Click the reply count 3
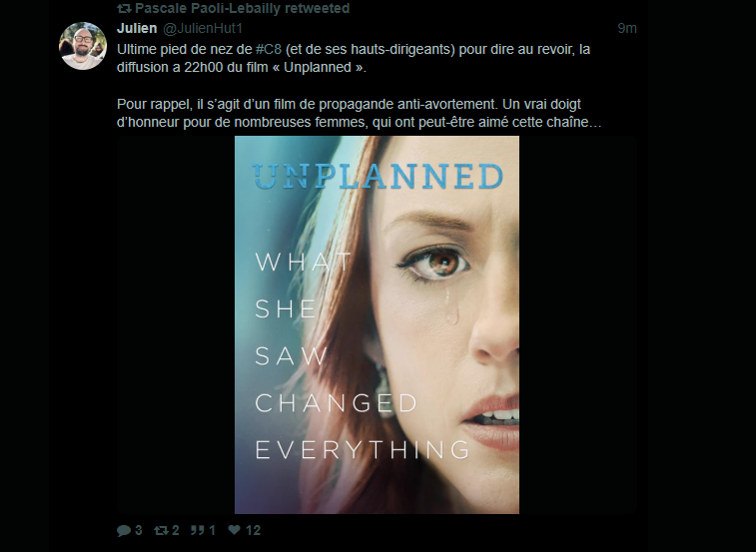Image resolution: width=756 pixels, height=552 pixels. click(139, 531)
